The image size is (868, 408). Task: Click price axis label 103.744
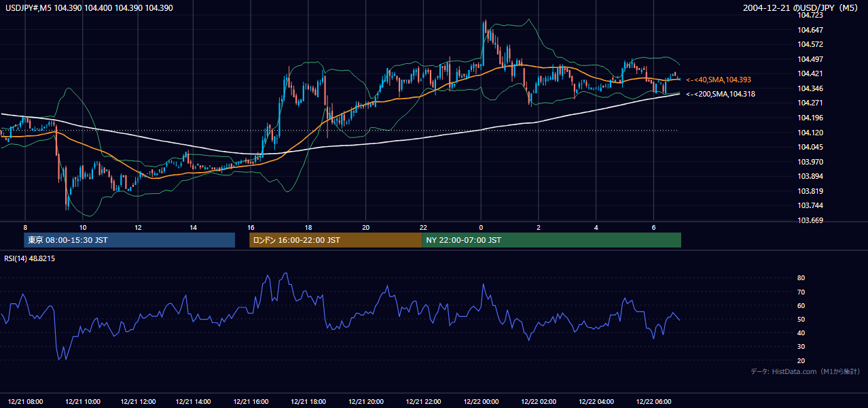pos(811,205)
